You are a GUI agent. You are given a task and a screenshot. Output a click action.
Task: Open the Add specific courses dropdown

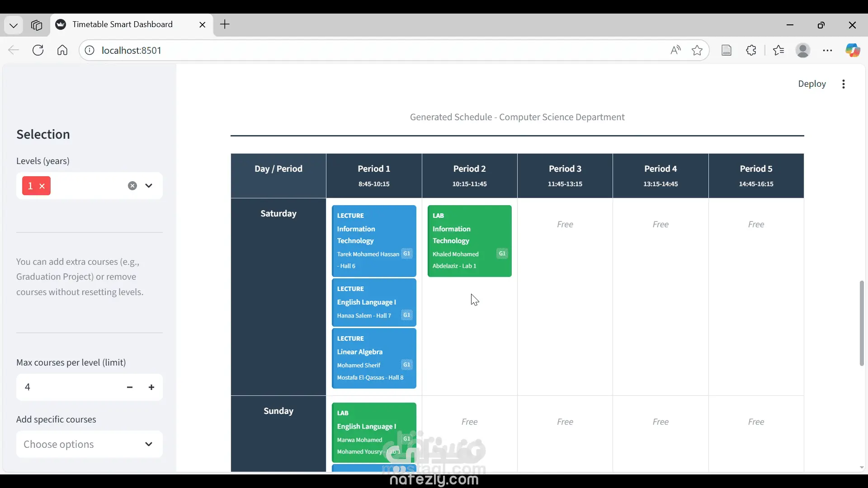tap(90, 444)
